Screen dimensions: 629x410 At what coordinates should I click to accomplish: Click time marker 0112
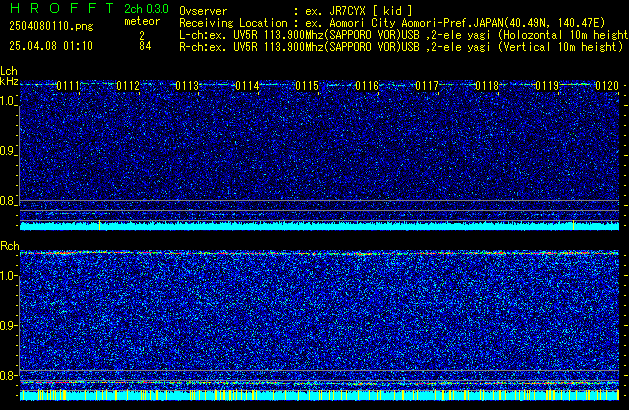pyautogui.click(x=128, y=86)
